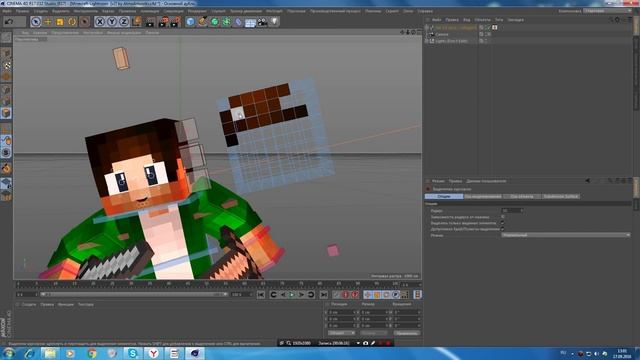The width and height of the screenshot is (640, 360).
Task: Click the Camera object icon in the toolbar
Action: click(262, 22)
